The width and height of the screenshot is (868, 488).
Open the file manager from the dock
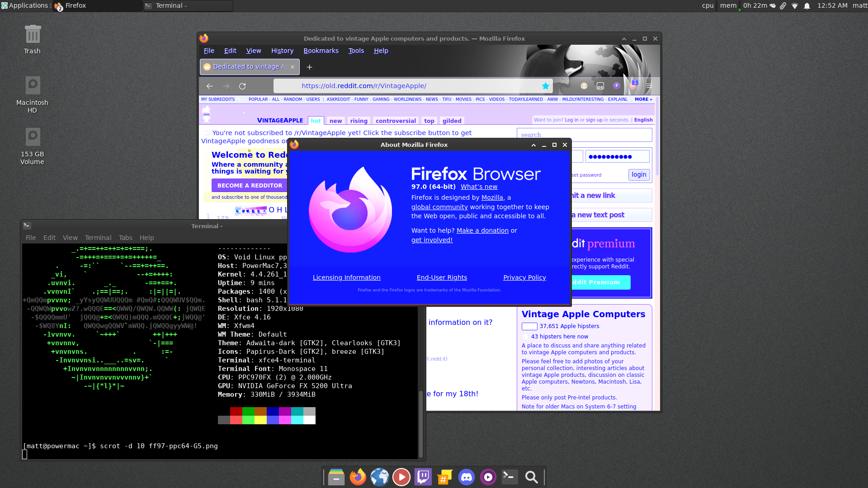click(336, 477)
